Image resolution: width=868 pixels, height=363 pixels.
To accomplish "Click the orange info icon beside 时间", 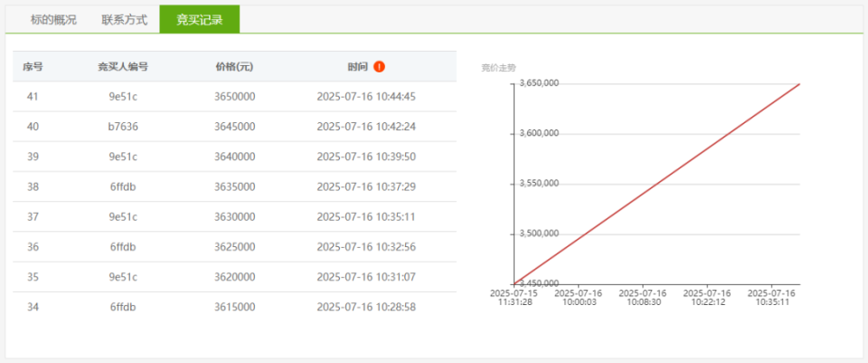I will point(379,66).
